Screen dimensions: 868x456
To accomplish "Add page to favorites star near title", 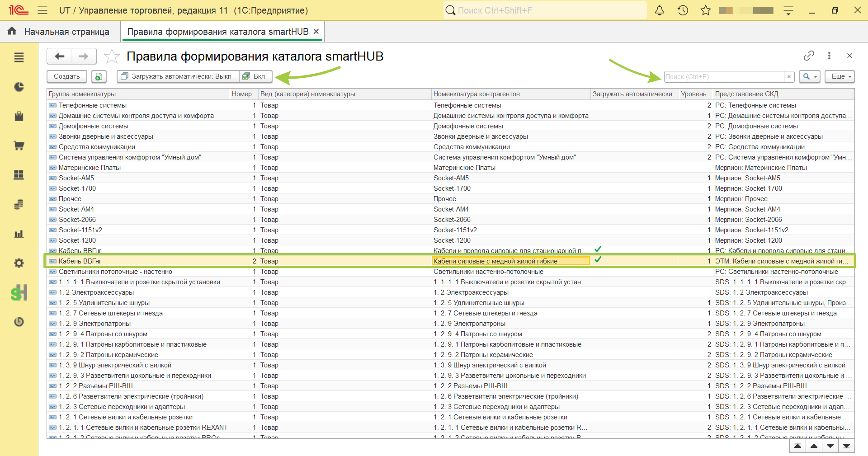I will point(112,56).
